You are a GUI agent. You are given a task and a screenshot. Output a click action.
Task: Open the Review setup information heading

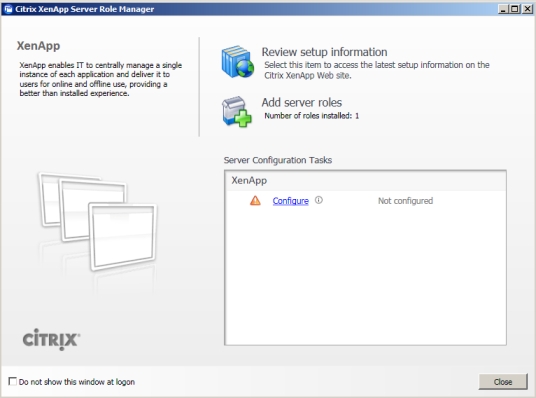[324, 52]
